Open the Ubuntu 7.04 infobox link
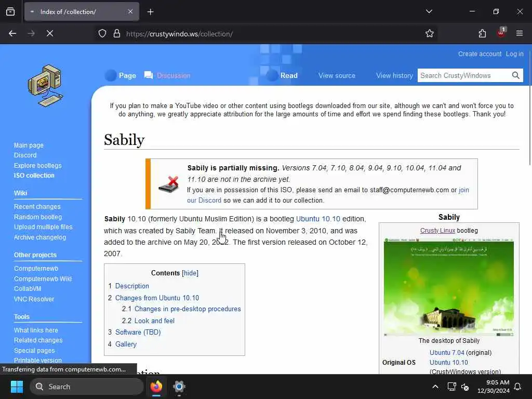 point(446,353)
